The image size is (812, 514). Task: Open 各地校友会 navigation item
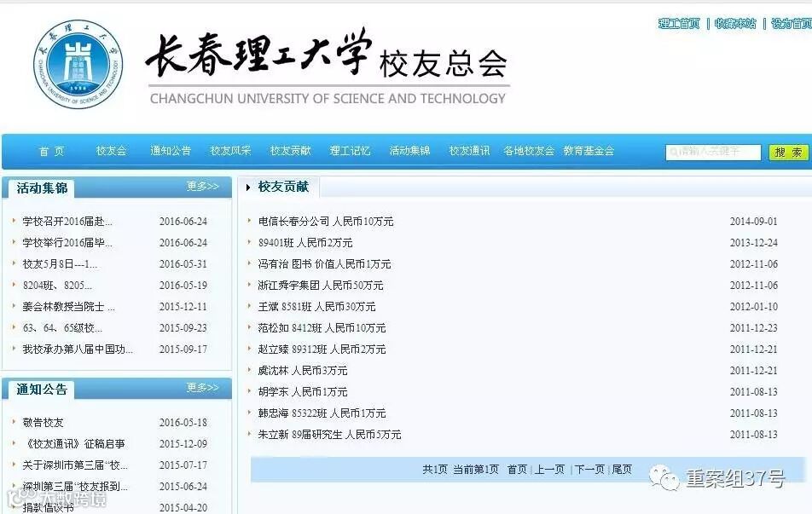529,151
